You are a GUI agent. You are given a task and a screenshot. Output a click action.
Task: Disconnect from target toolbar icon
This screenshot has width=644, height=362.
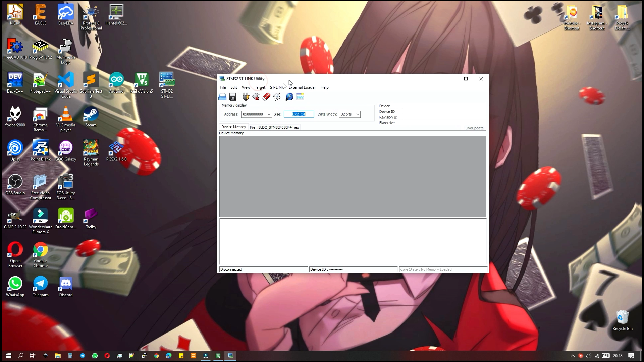(256, 97)
